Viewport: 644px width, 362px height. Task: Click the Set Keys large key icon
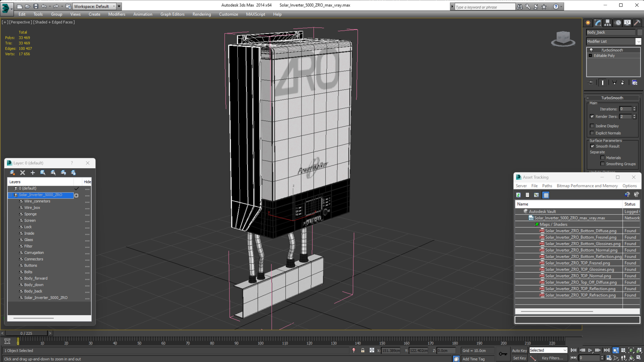pos(503,354)
